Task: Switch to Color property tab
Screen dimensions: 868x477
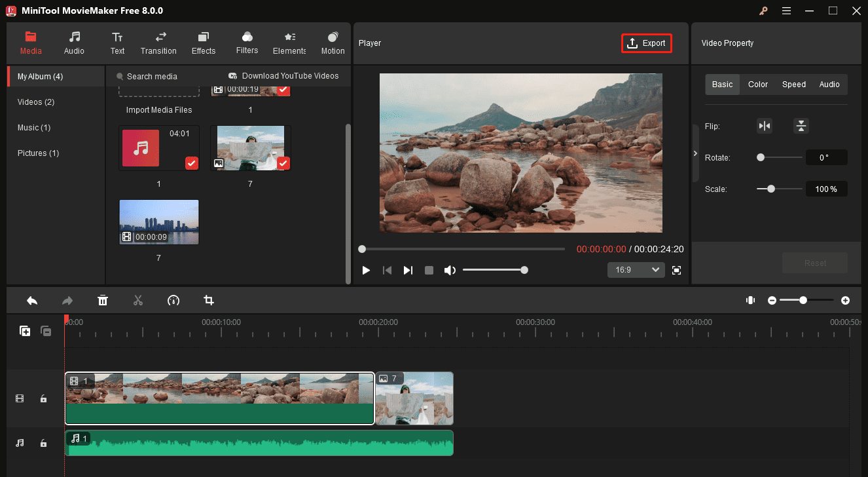Action: 758,85
